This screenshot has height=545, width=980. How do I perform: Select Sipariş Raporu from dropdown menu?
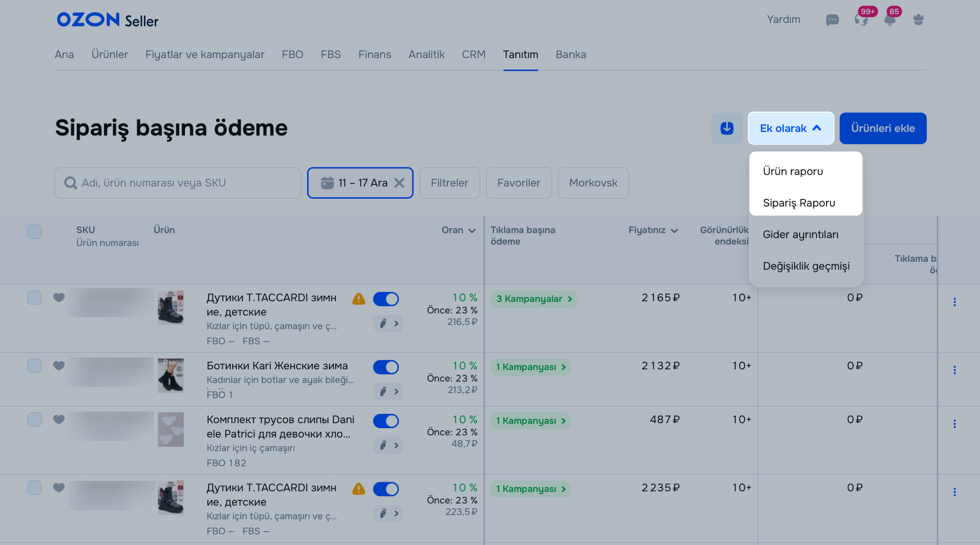pyautogui.click(x=799, y=203)
